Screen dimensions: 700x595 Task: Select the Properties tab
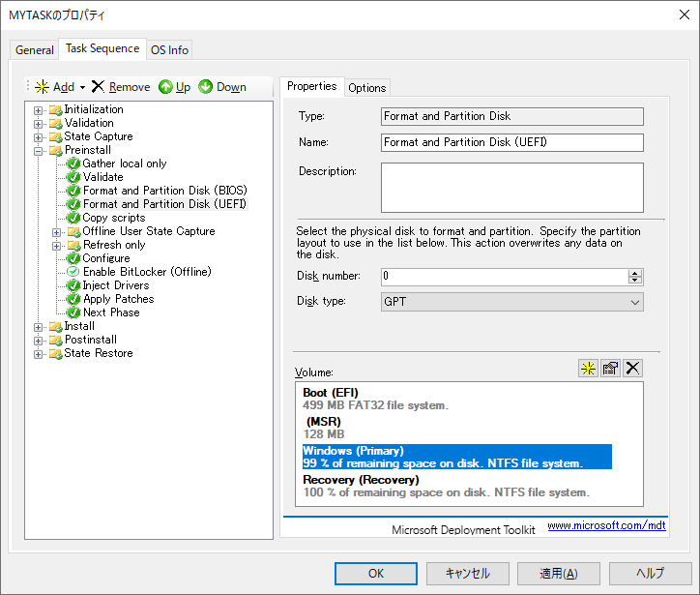(x=311, y=86)
